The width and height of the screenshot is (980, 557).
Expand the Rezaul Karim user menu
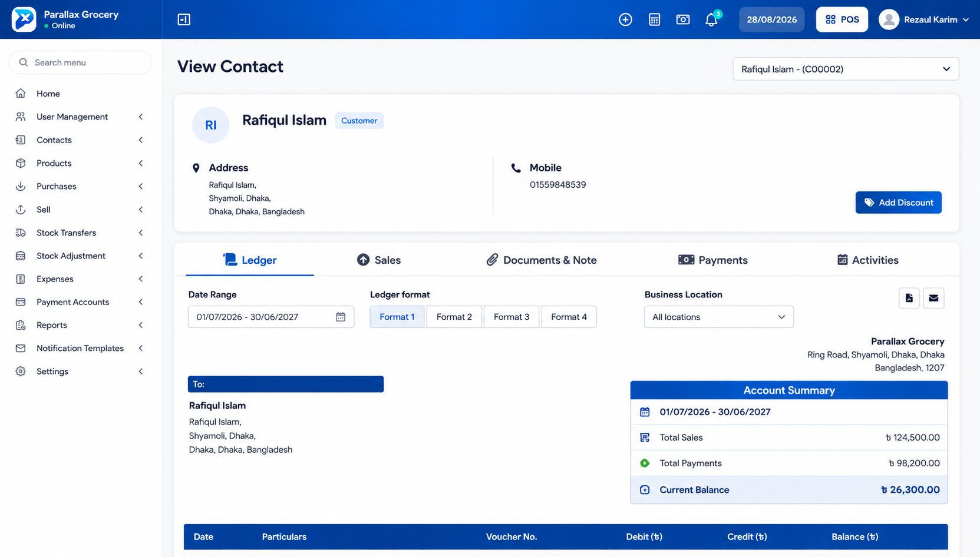(x=923, y=19)
